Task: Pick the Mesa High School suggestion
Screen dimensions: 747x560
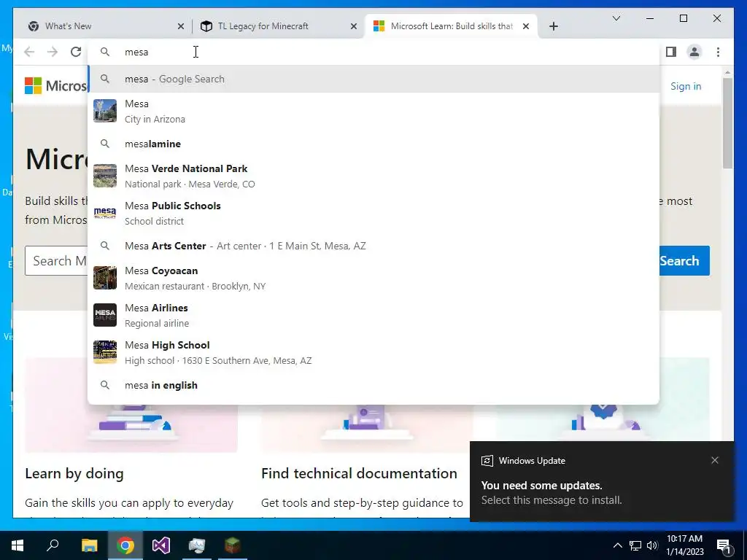Action: pyautogui.click(x=374, y=352)
